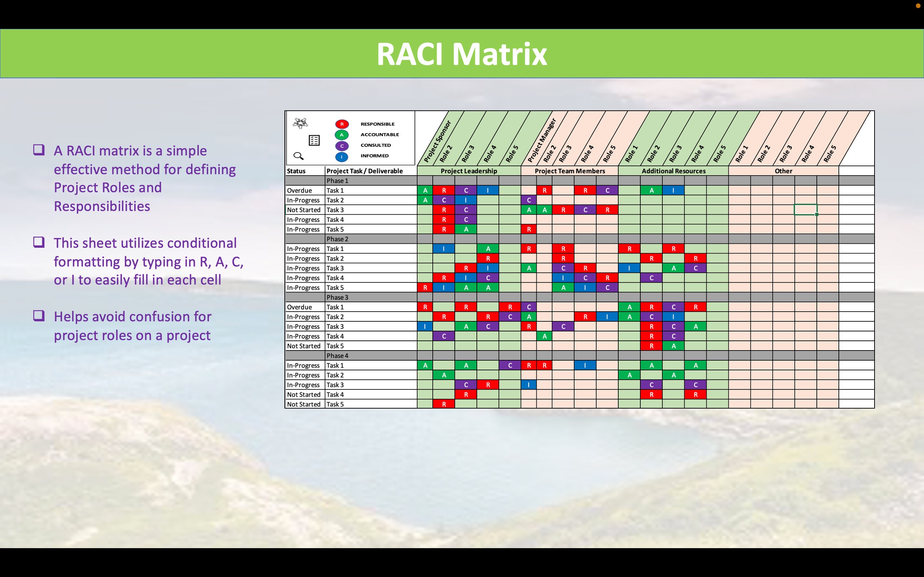Click the Phase 2 section row
The image size is (924, 577).
(580, 239)
